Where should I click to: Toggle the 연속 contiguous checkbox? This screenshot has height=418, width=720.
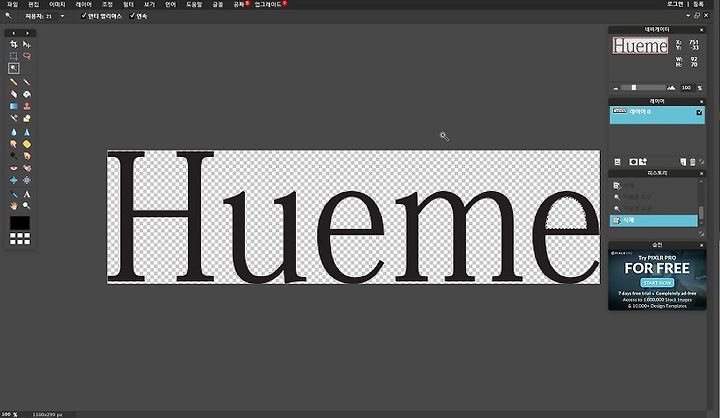[132, 16]
